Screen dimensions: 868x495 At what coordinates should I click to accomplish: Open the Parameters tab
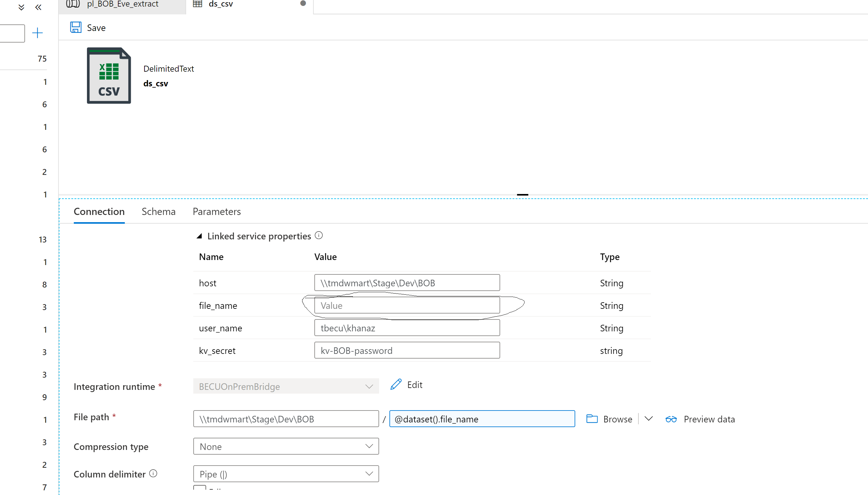pyautogui.click(x=216, y=212)
